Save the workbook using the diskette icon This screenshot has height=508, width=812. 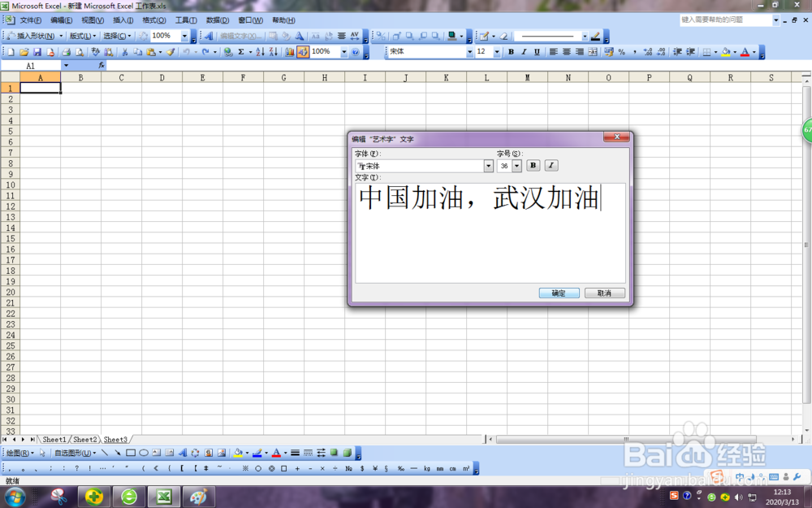[x=37, y=52]
